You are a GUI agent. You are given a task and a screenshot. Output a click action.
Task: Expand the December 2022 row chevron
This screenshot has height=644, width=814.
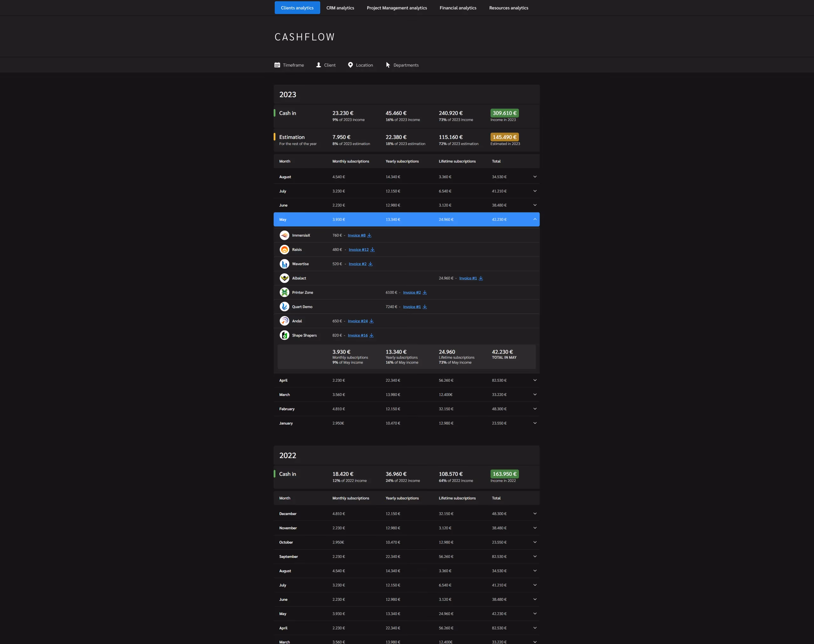click(535, 514)
